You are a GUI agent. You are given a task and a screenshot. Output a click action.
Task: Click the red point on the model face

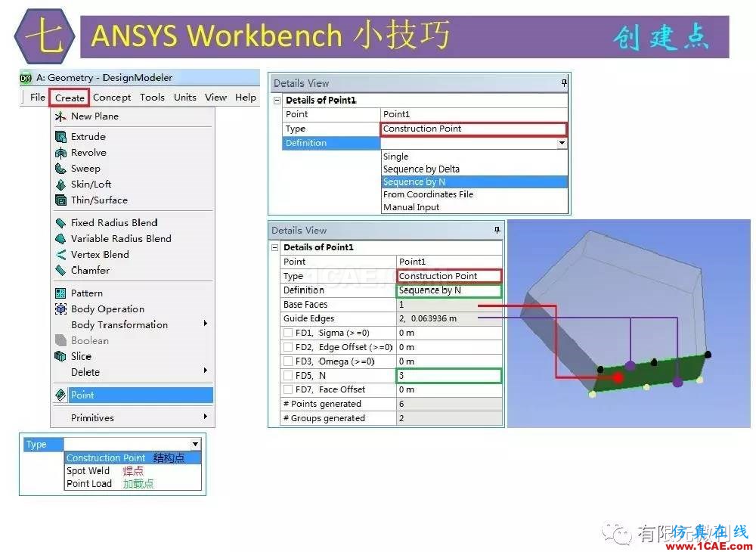618,377
